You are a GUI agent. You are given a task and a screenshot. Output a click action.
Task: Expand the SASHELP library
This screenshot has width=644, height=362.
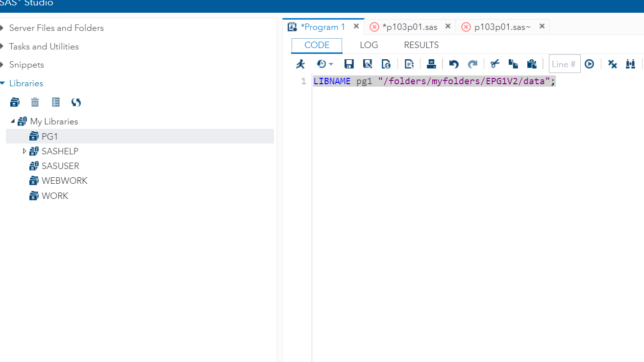point(25,151)
